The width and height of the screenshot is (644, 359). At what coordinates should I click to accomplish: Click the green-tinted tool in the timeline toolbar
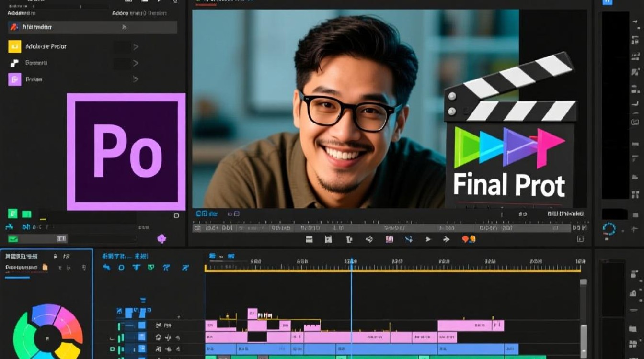151,268
